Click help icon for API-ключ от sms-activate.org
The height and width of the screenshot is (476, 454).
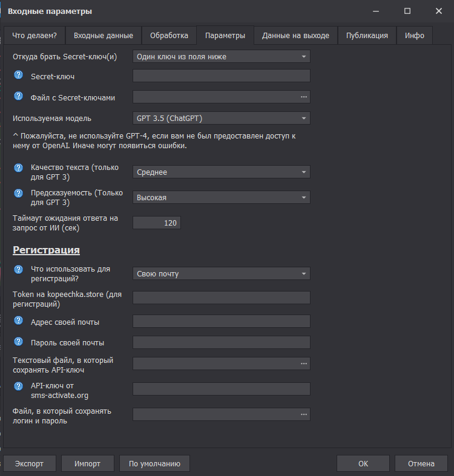pyautogui.click(x=18, y=385)
